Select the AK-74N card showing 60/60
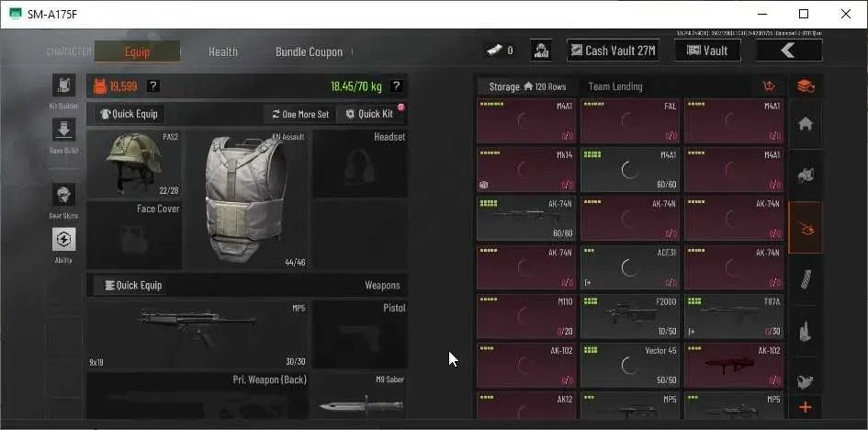Screen dimensions: 868x430 pos(526,218)
